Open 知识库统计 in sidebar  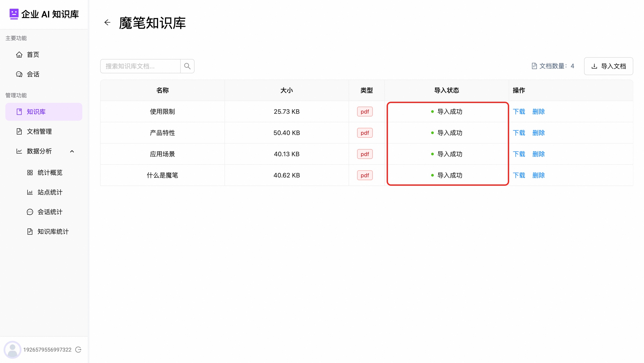tap(53, 232)
